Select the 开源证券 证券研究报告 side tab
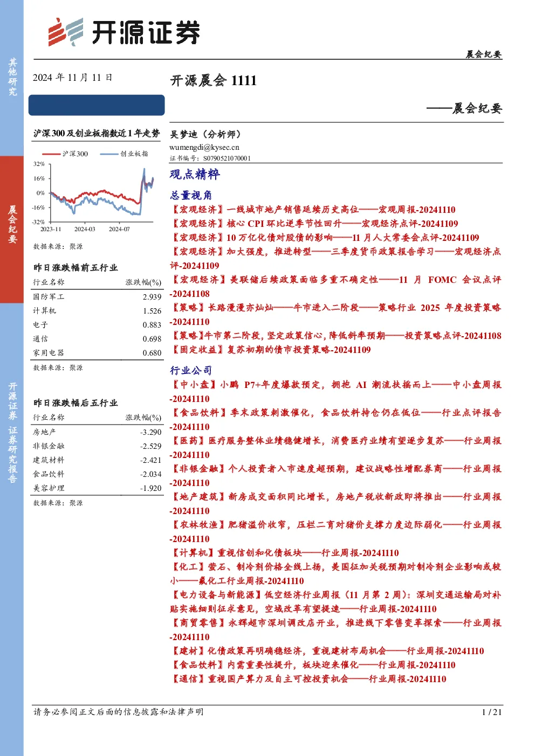This screenshot has height=756, width=535. click(x=12, y=432)
